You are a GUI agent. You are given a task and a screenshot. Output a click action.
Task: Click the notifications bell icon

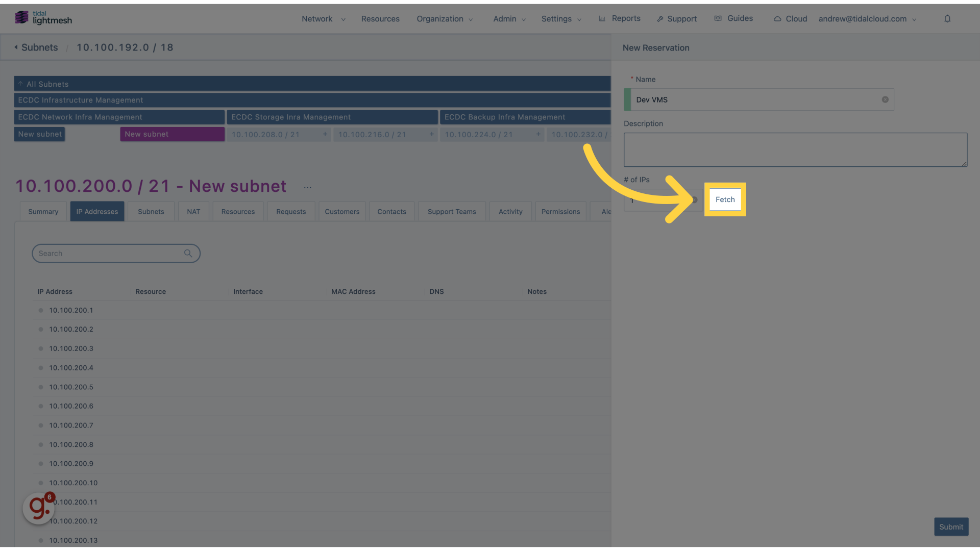947,18
